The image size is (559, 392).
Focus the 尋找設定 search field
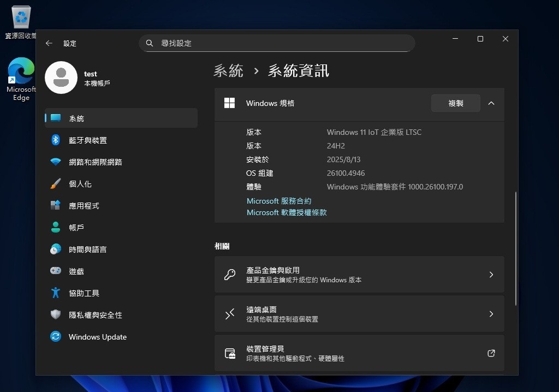(277, 43)
